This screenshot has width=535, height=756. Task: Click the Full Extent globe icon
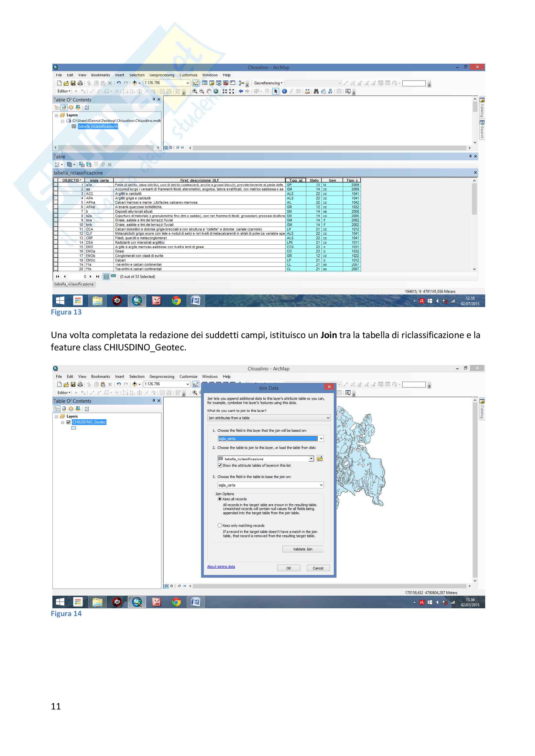tap(216, 91)
